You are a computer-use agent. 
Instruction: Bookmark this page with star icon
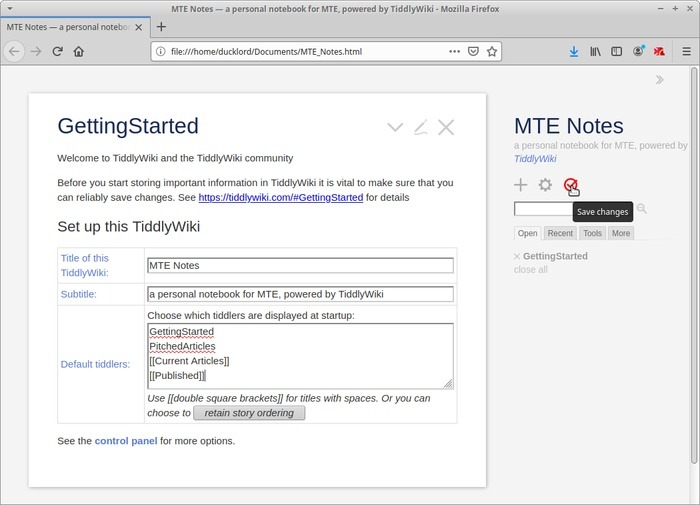tap(492, 52)
